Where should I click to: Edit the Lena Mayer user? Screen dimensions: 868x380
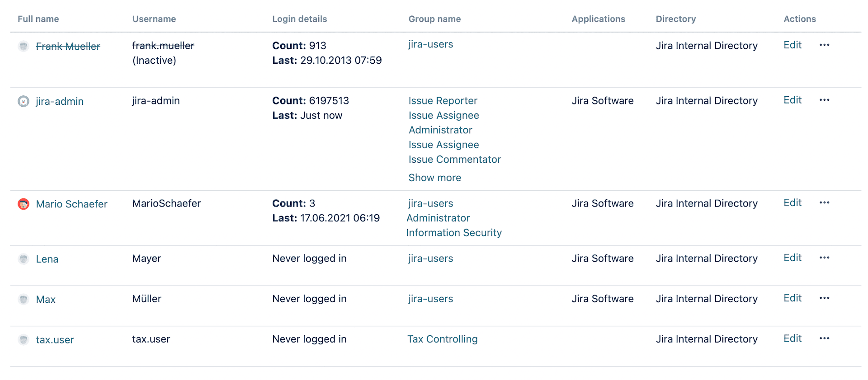(793, 258)
